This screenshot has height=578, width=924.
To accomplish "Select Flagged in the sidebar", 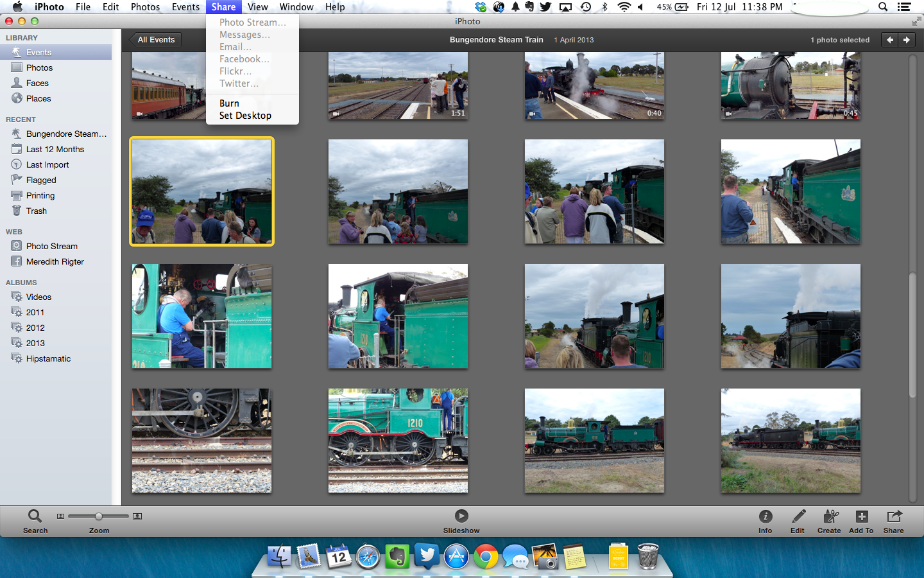I will pyautogui.click(x=41, y=180).
